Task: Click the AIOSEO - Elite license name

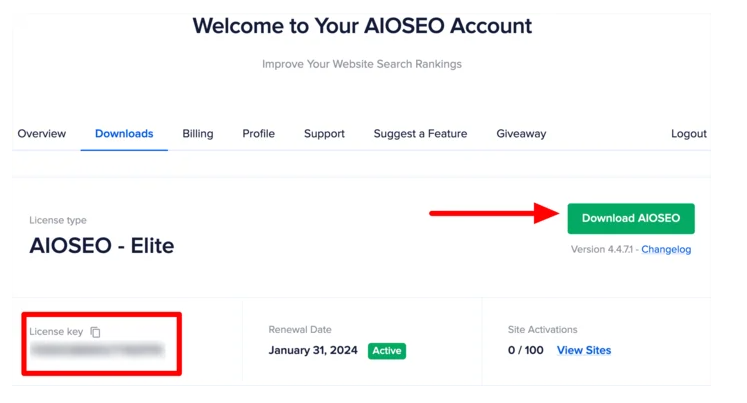Action: click(102, 245)
